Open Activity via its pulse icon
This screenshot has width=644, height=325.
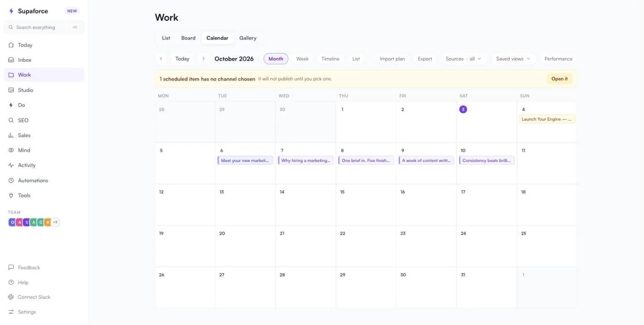click(x=11, y=165)
